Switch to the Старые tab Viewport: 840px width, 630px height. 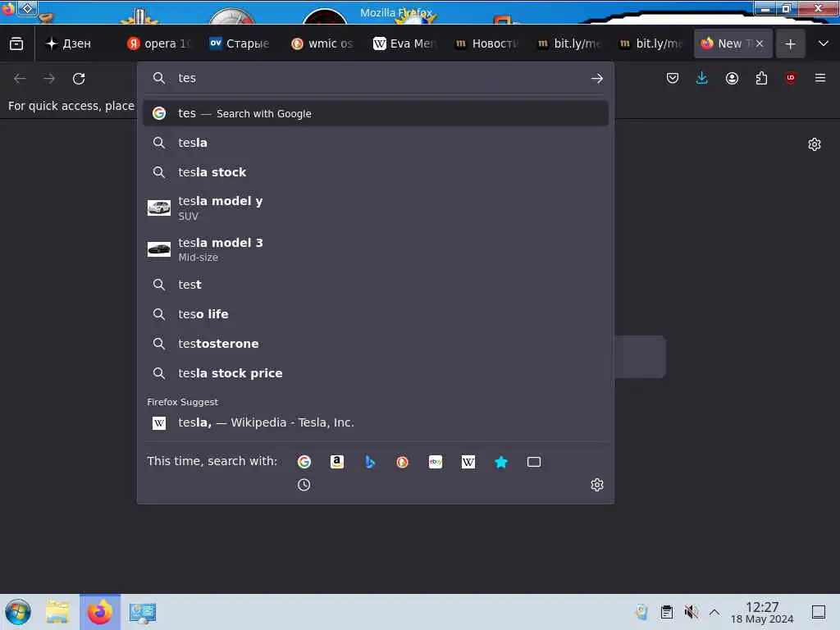pyautogui.click(x=240, y=43)
